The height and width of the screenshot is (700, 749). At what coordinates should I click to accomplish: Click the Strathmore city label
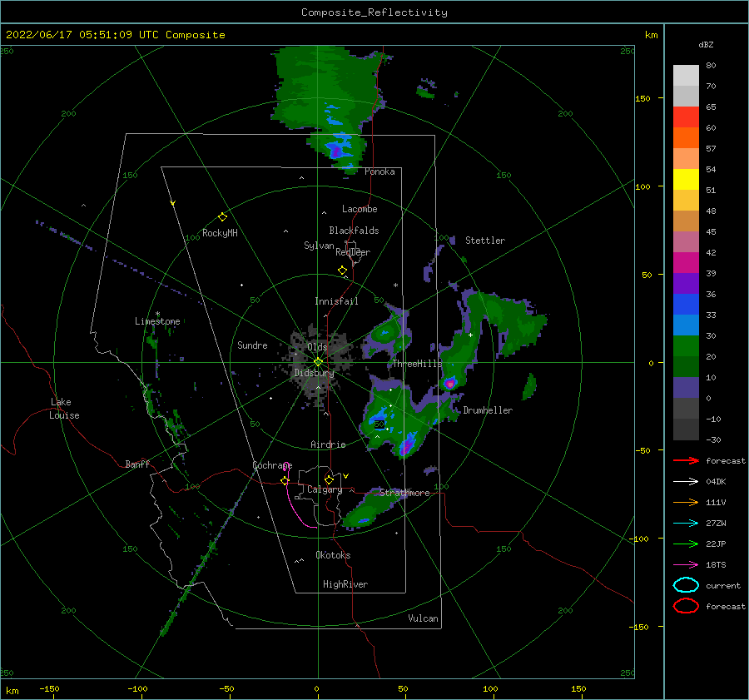tap(404, 493)
